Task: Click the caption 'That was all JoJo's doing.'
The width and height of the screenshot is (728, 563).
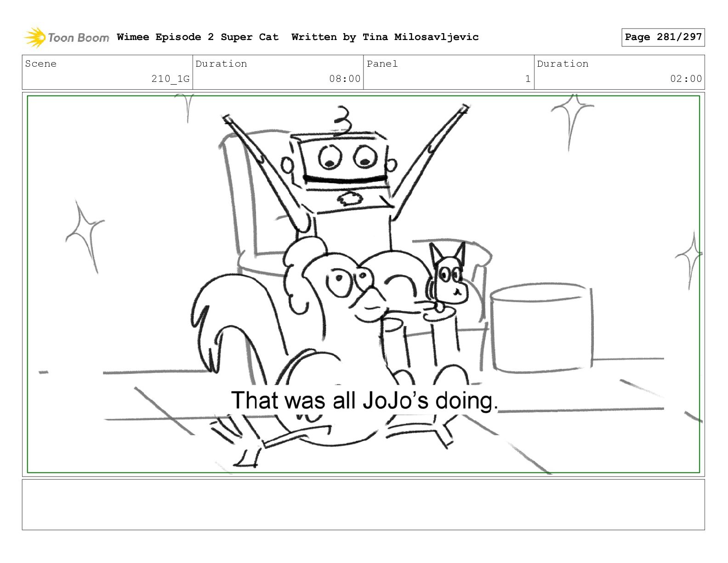Action: [x=364, y=400]
